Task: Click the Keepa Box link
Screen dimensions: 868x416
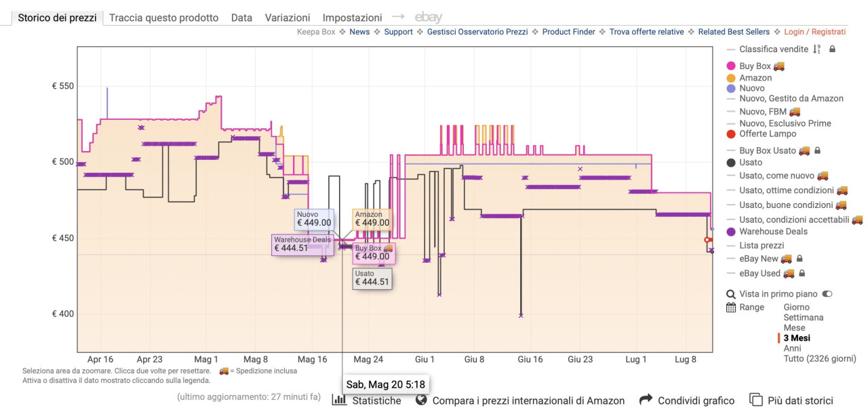Action: coord(316,32)
